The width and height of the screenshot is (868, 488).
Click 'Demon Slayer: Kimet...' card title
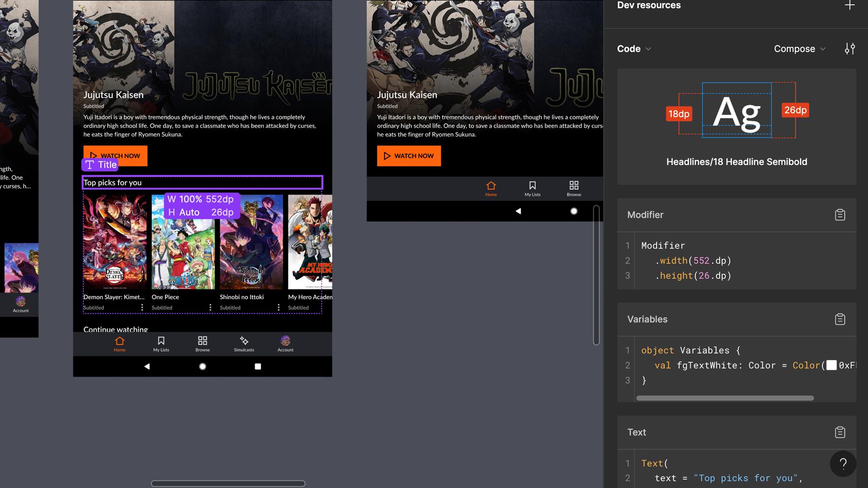click(114, 297)
